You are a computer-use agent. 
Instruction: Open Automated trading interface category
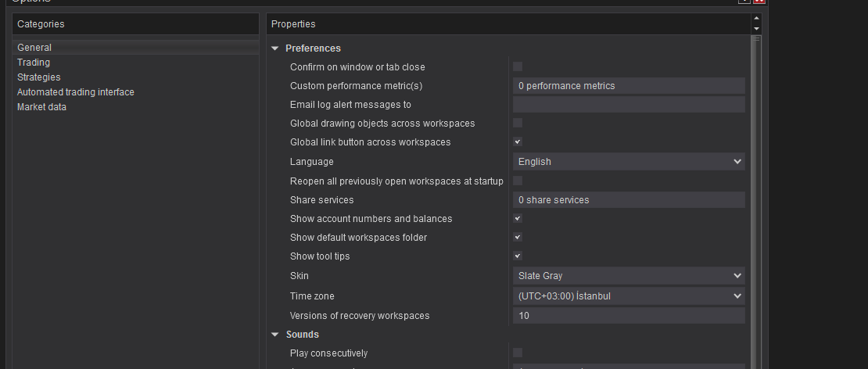pyautogui.click(x=76, y=92)
